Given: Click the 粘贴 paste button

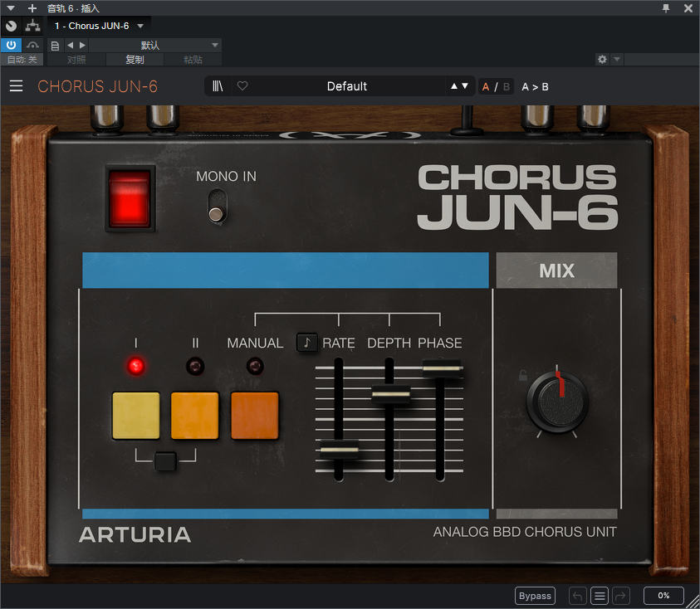Looking at the screenshot, I should [193, 60].
